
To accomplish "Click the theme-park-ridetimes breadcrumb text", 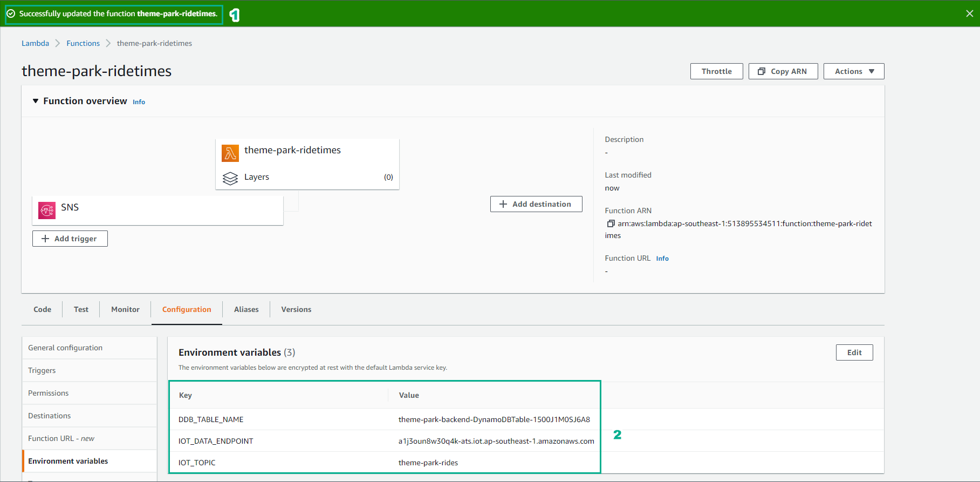I will [154, 43].
